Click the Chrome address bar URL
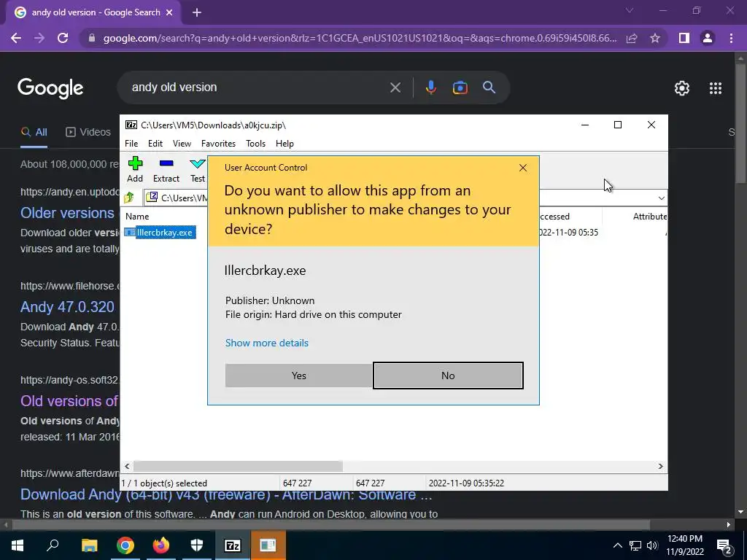 click(360, 38)
